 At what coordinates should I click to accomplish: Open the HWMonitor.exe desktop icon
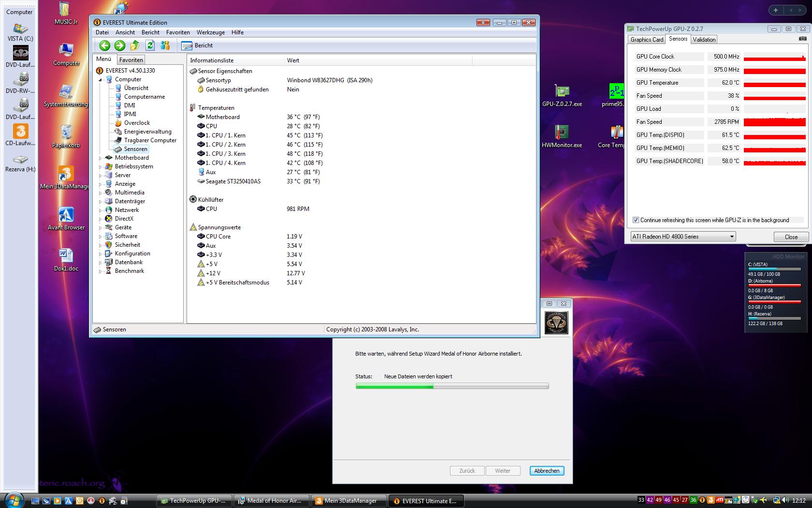(x=562, y=136)
